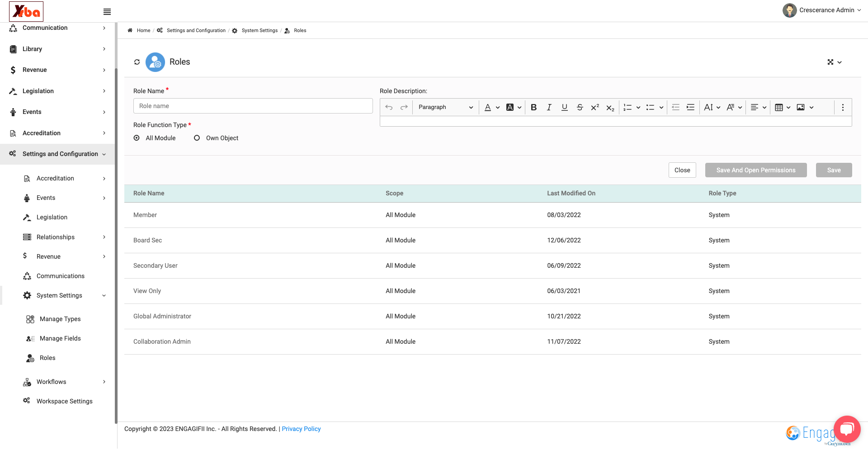This screenshot has height=450, width=868.
Task: Increase indent in description editor
Action: point(690,107)
